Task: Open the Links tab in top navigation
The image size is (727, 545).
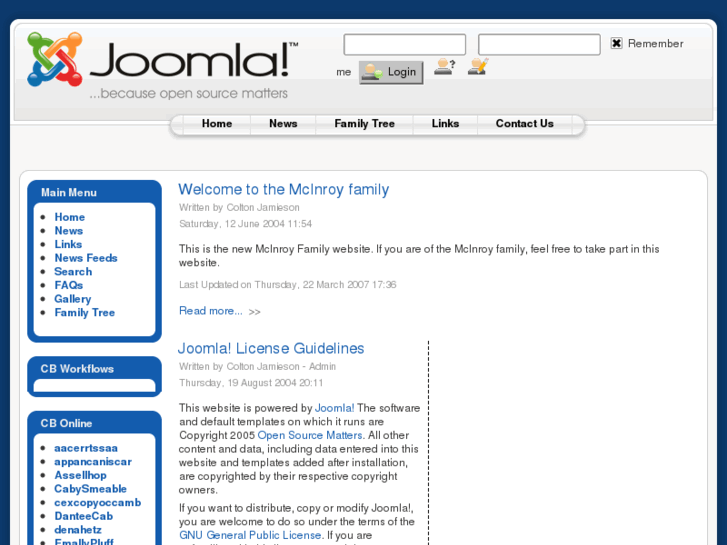Action: click(x=445, y=124)
